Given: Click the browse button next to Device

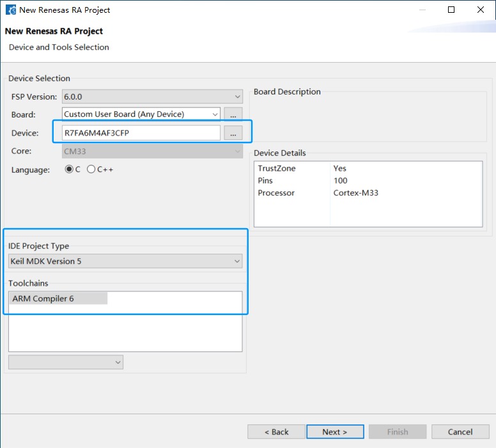Looking at the screenshot, I should click(233, 133).
